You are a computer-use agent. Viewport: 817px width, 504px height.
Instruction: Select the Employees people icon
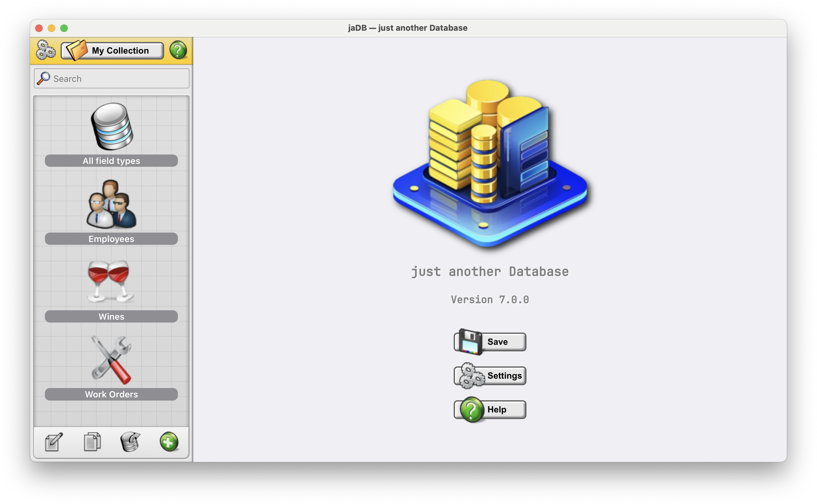[x=111, y=204]
